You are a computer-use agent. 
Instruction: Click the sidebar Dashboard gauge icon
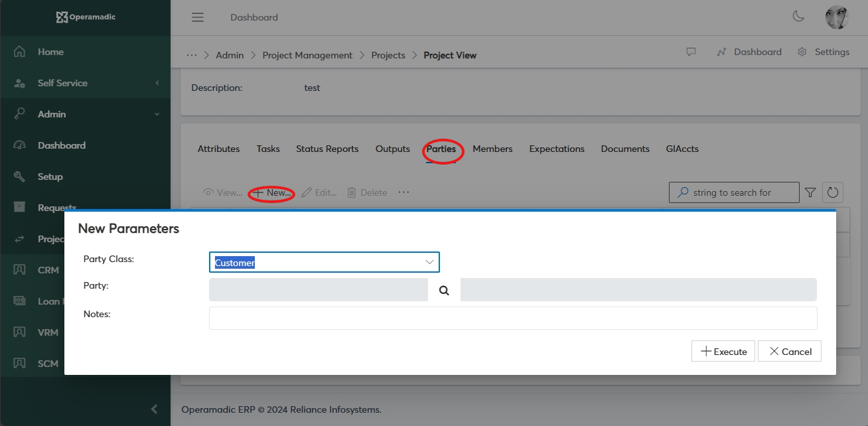pos(20,145)
